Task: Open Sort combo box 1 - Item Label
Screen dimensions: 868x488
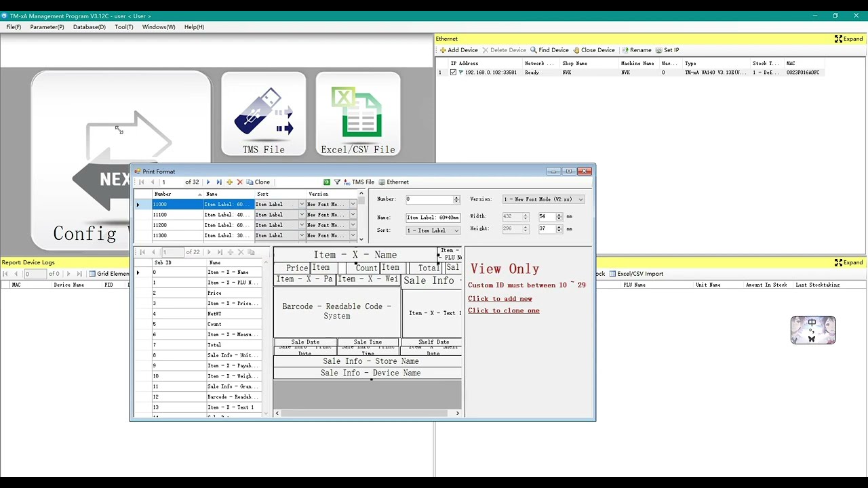Action: 433,230
